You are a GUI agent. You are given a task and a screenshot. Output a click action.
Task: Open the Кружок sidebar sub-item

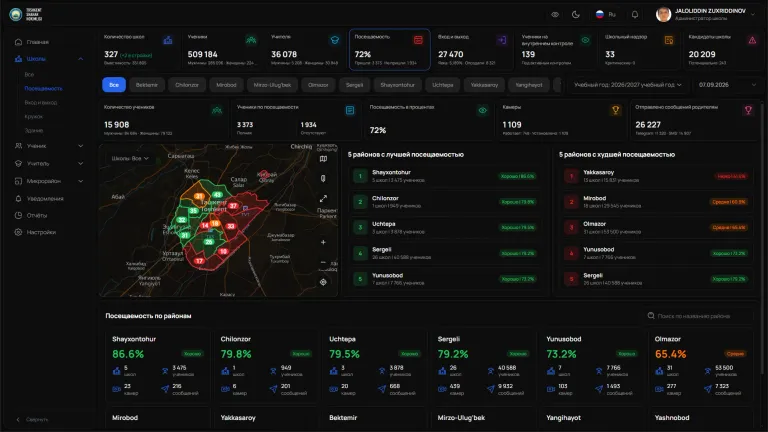click(x=33, y=117)
